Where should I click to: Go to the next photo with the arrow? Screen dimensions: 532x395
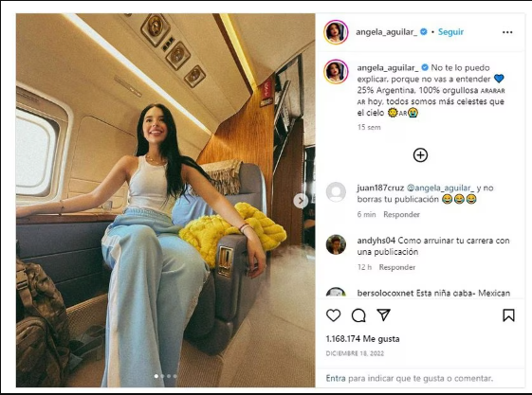(x=301, y=201)
